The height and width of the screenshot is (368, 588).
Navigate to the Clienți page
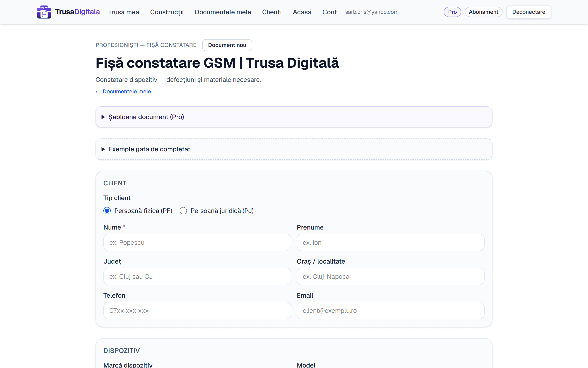click(x=272, y=12)
